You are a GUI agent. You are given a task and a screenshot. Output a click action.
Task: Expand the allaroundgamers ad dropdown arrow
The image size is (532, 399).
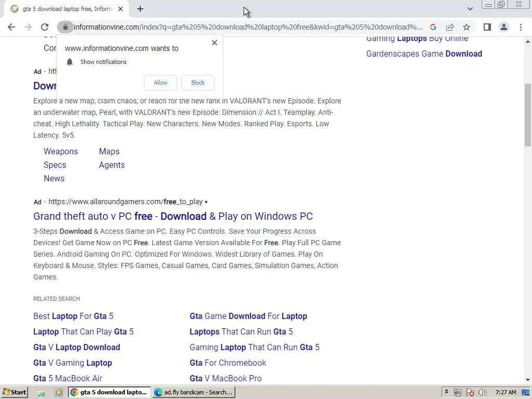click(x=206, y=202)
